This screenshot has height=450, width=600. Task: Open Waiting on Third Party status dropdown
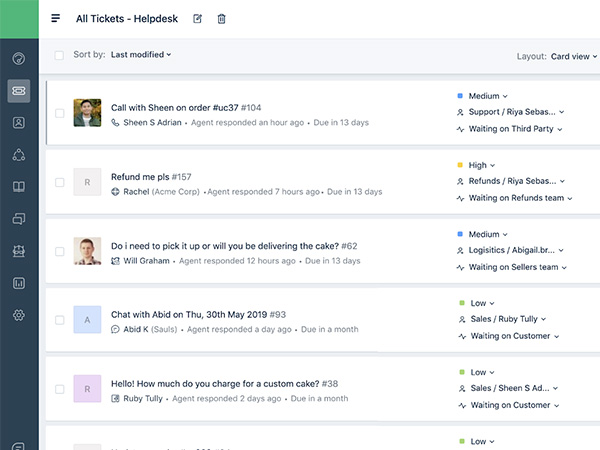[515, 129]
